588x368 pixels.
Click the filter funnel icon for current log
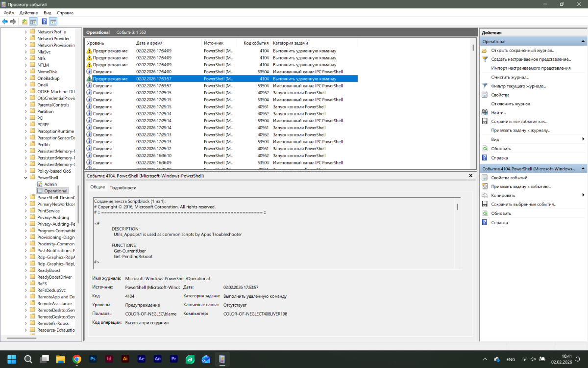[x=485, y=86]
